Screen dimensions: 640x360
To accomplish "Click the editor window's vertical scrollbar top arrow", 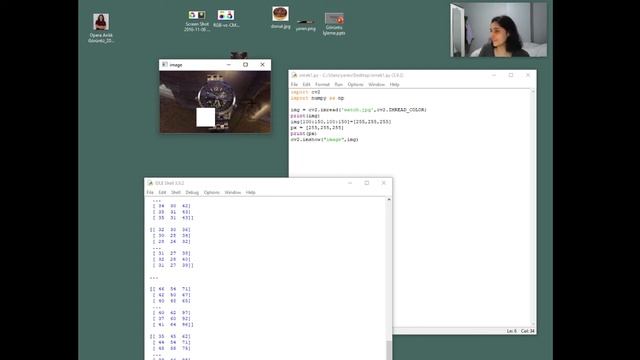I will (533, 92).
